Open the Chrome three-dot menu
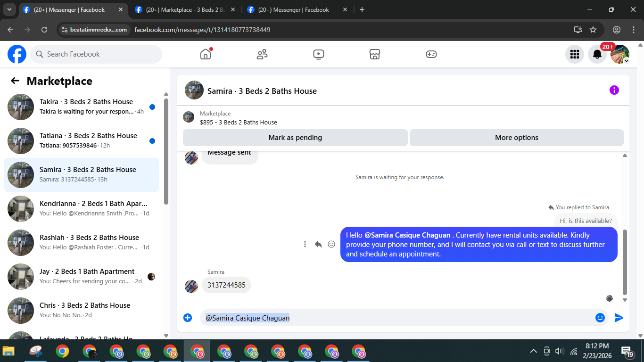 pos(633,30)
